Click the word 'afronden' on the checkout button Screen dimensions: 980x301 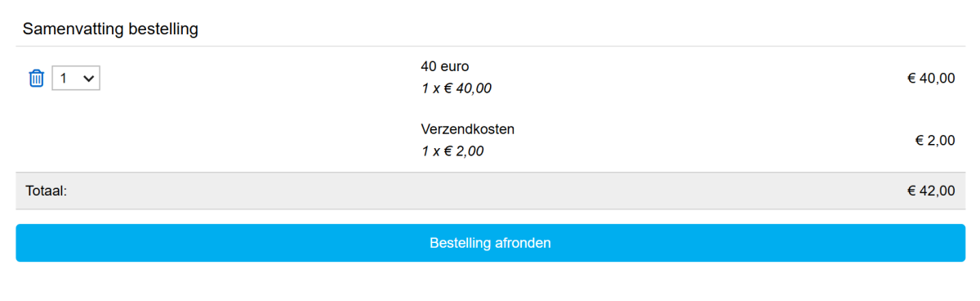(523, 243)
